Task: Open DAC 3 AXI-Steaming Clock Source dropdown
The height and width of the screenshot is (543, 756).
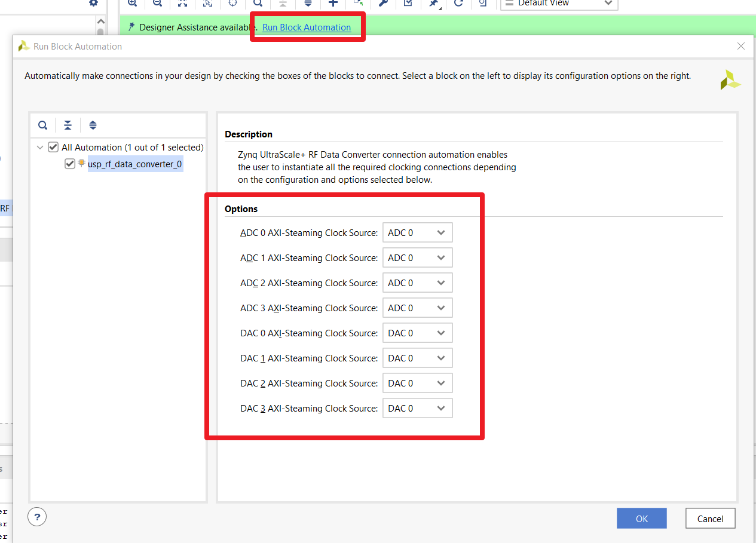Action: [x=417, y=409]
